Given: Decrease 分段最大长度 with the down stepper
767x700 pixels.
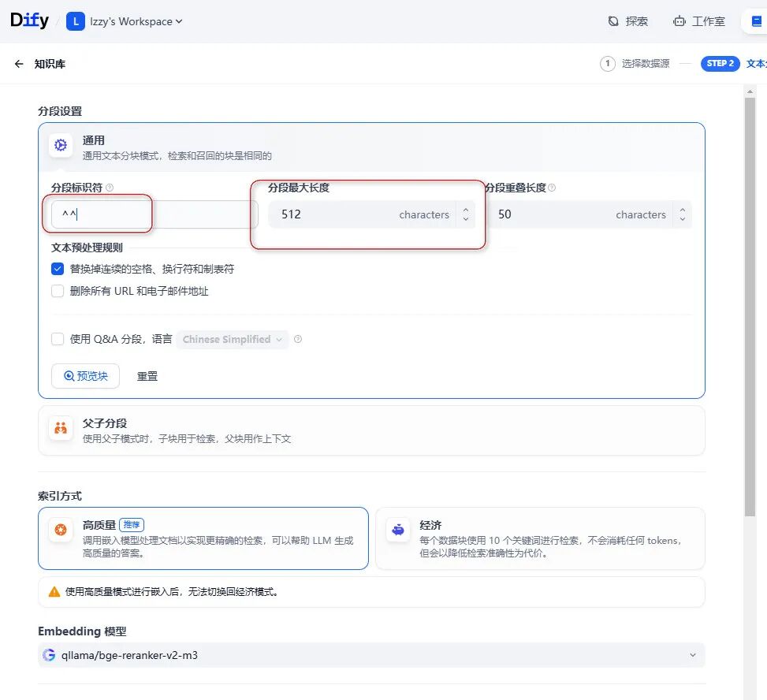Looking at the screenshot, I should 466,219.
